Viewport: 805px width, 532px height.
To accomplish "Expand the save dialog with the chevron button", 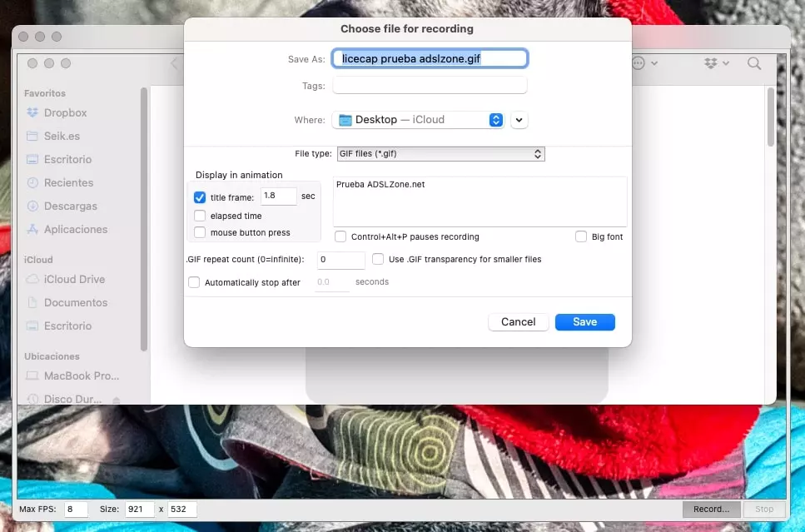I will click(519, 120).
